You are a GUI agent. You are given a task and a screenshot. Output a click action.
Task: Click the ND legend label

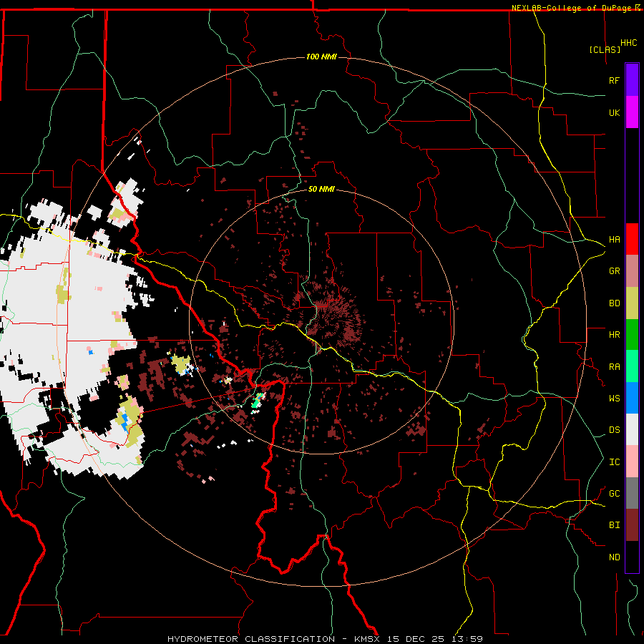614,557
